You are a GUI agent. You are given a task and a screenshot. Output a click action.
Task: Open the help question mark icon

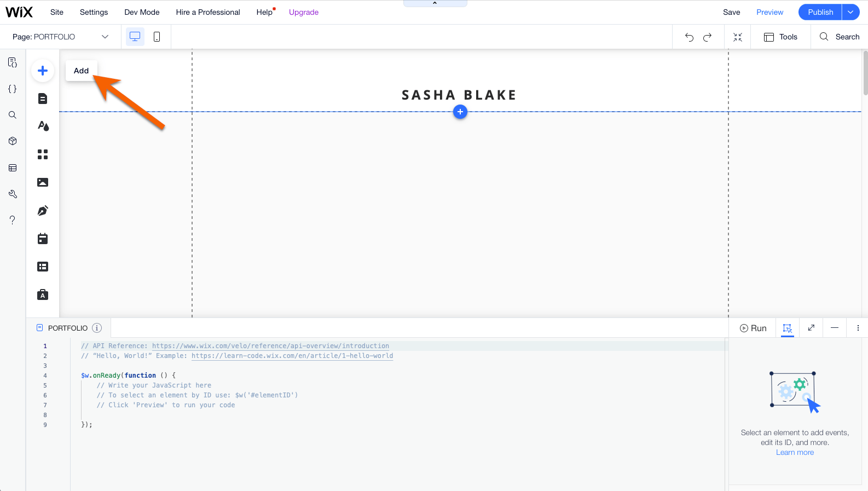(13, 220)
